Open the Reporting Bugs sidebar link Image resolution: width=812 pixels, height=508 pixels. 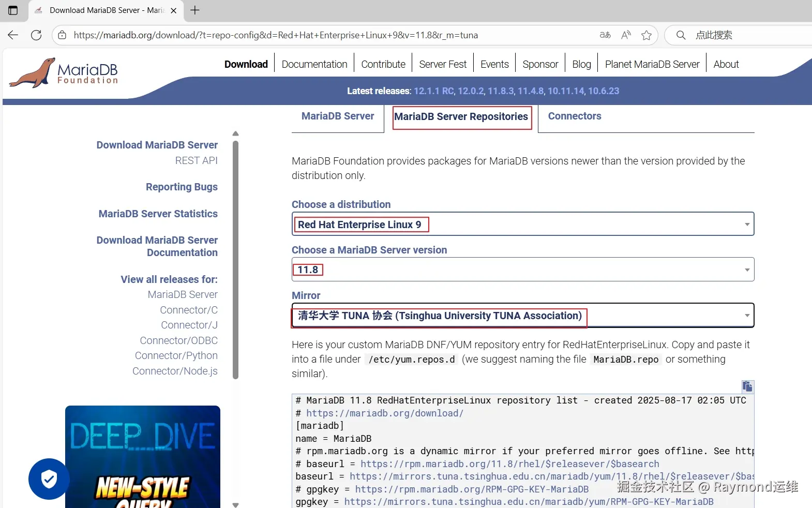182,187
